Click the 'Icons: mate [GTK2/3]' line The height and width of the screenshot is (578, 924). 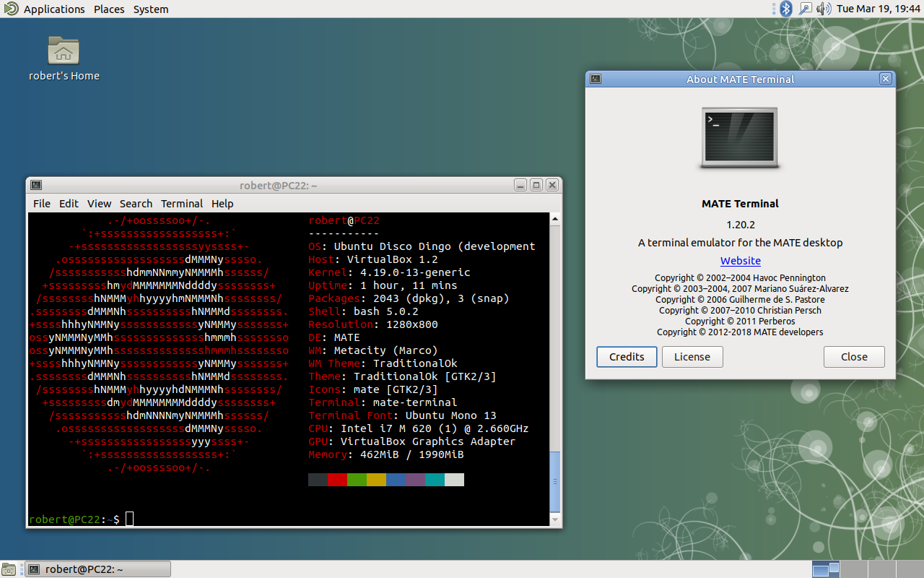[373, 389]
